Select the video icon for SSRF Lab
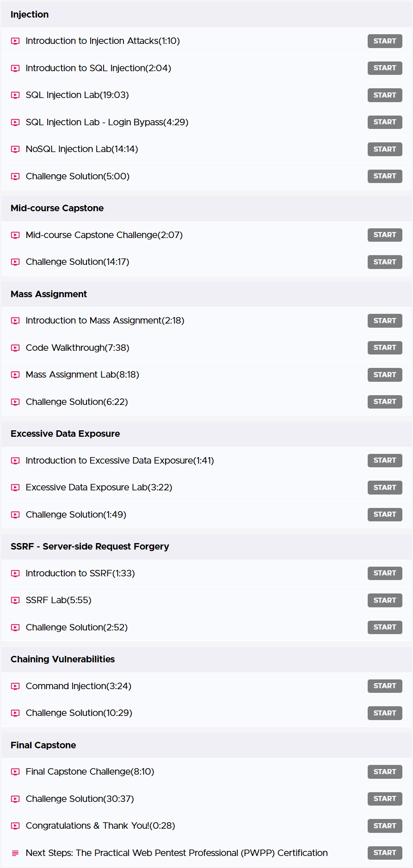 click(15, 600)
